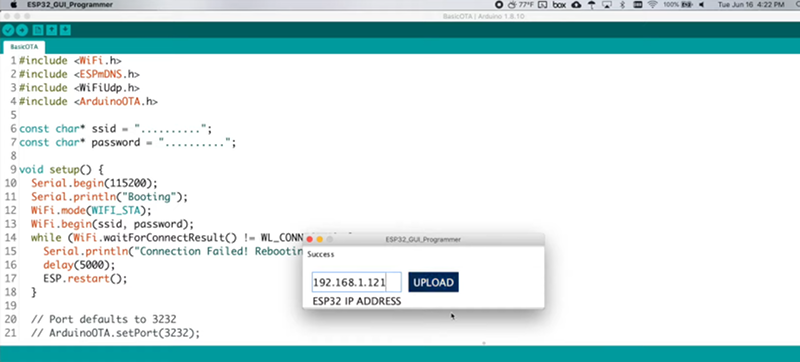800x362 pixels.
Task: Save the sketch with the down-arrow Save icon
Action: (65, 30)
